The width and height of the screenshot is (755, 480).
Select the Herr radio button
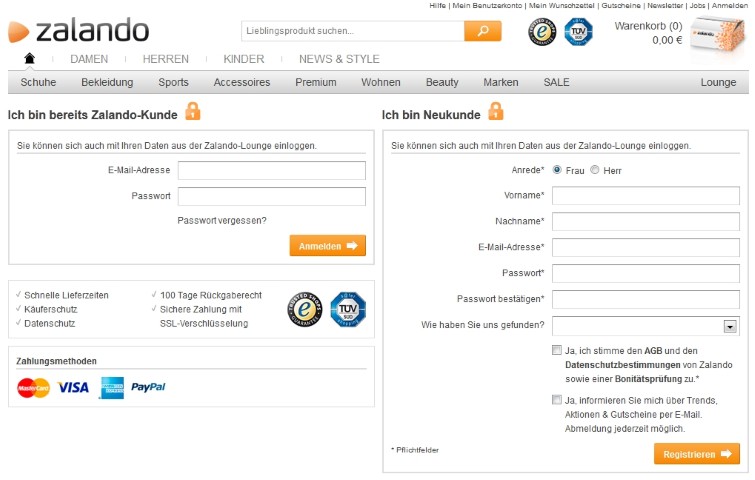(595, 170)
